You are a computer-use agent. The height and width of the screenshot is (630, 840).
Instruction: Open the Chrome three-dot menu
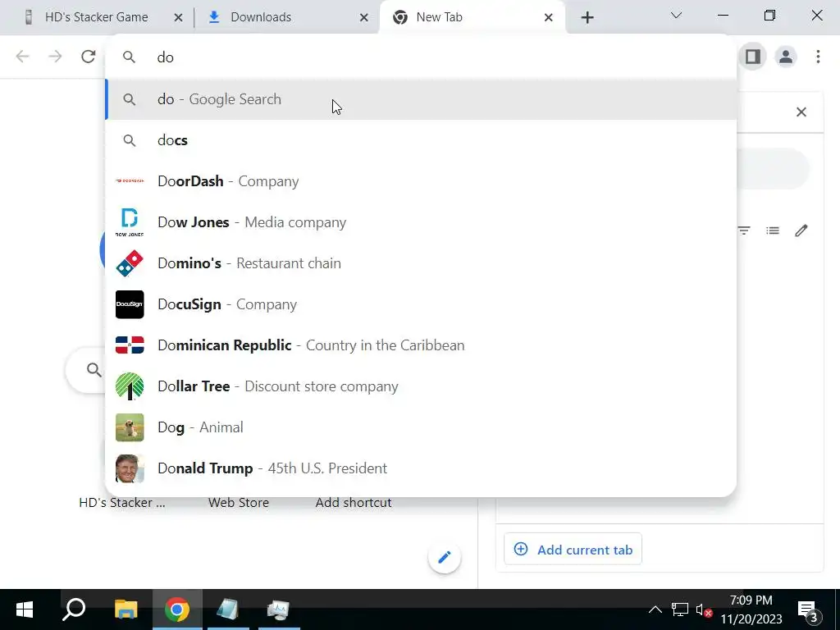818,57
